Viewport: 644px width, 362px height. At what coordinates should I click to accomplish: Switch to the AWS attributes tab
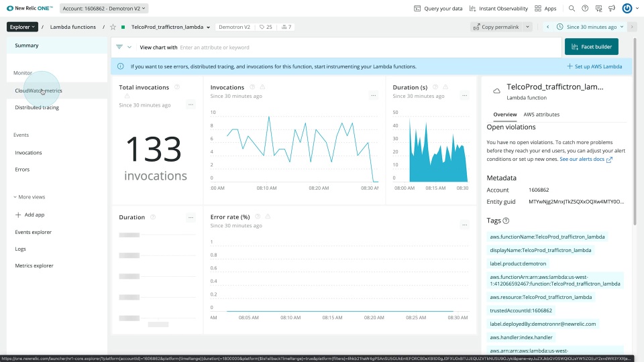click(541, 115)
